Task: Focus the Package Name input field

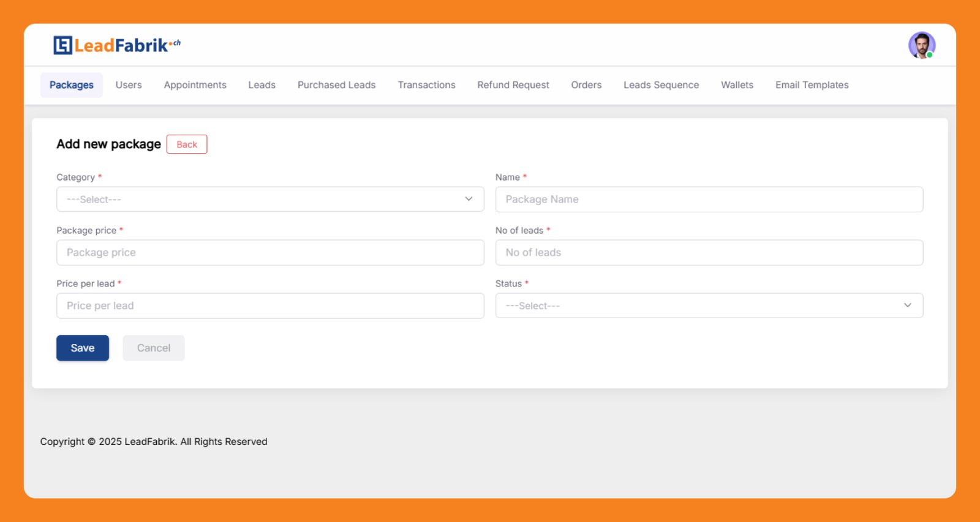Action: 709,199
